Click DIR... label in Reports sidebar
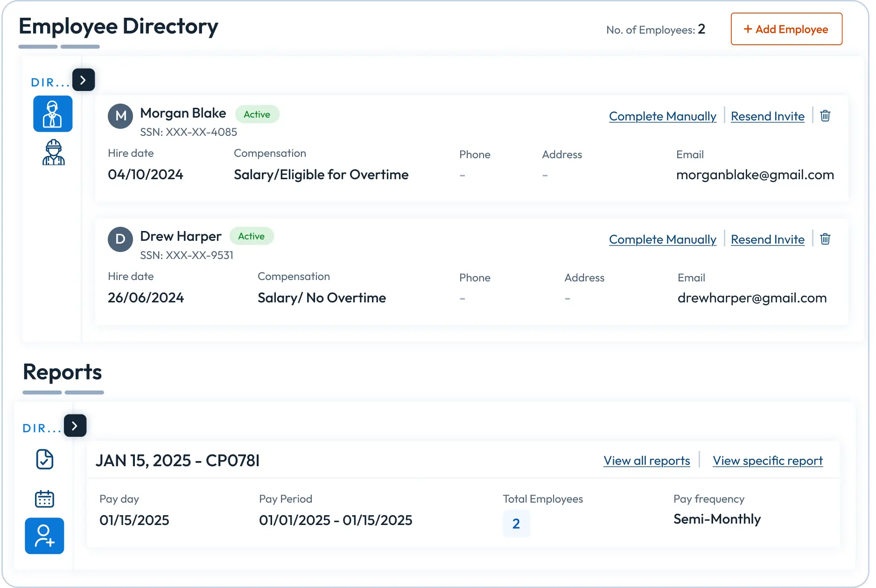Screen dimensions: 876x588 tap(42, 428)
